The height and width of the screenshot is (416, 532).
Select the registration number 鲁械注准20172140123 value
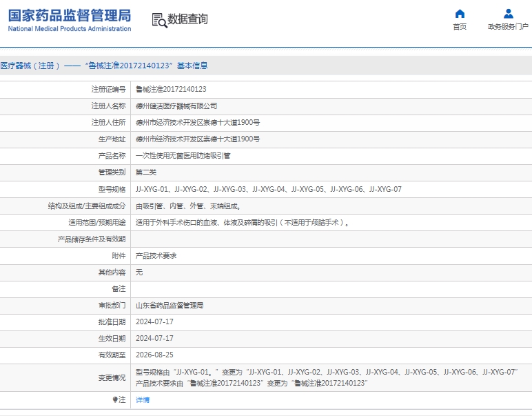(x=171, y=89)
